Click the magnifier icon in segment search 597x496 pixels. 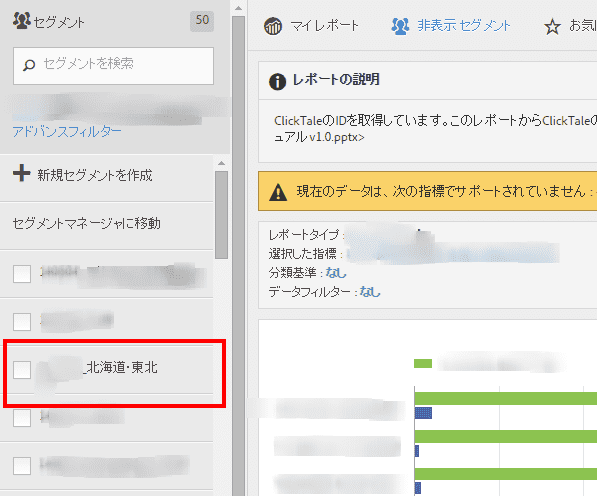[x=29, y=65]
